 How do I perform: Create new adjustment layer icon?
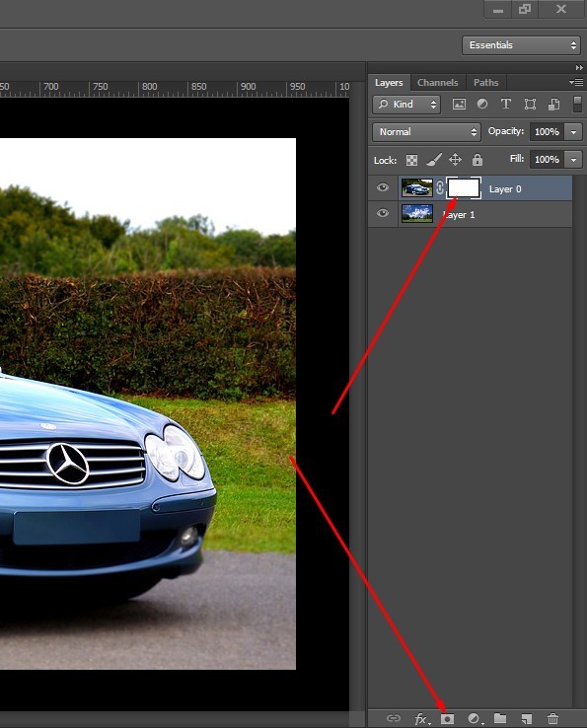pyautogui.click(x=475, y=719)
